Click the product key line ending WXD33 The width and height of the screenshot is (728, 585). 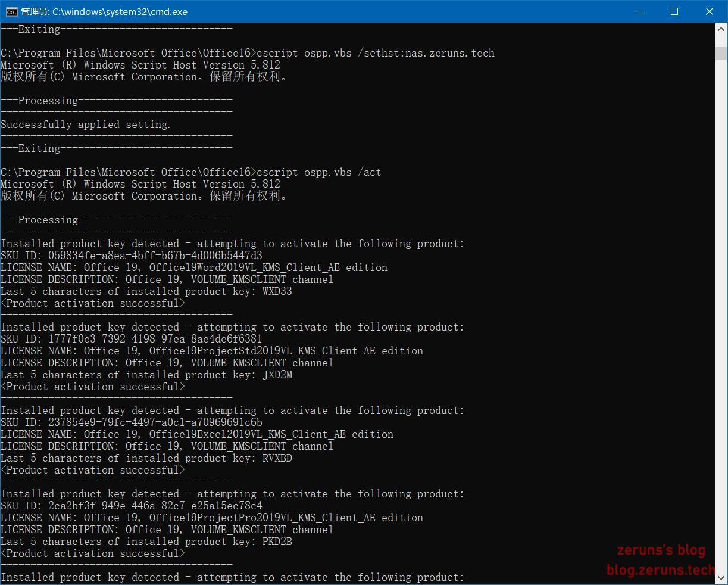click(146, 291)
